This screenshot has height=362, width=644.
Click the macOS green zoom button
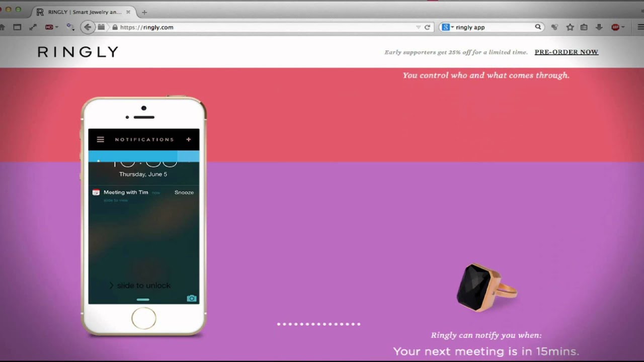coord(18,10)
